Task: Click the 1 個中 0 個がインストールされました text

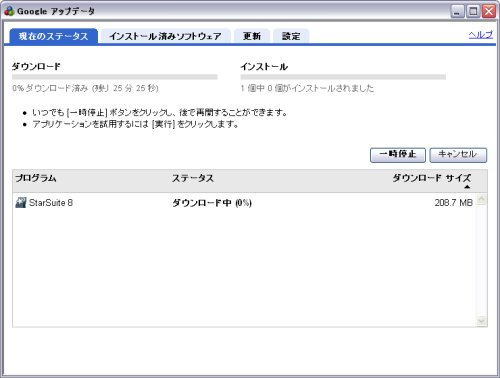Action: [x=307, y=88]
